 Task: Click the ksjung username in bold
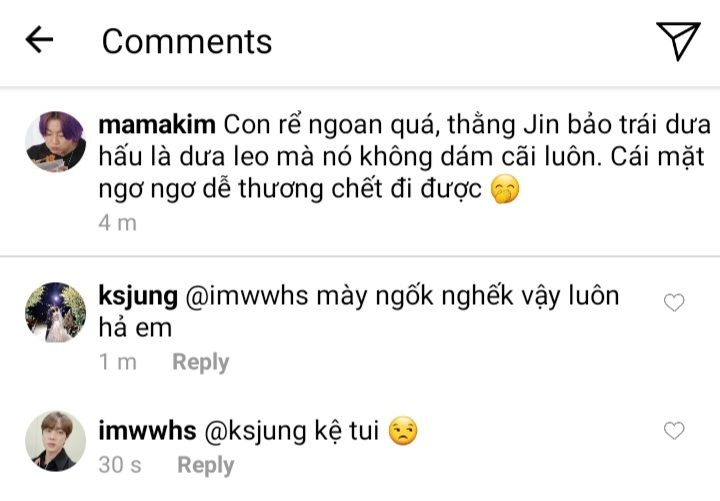(x=138, y=296)
